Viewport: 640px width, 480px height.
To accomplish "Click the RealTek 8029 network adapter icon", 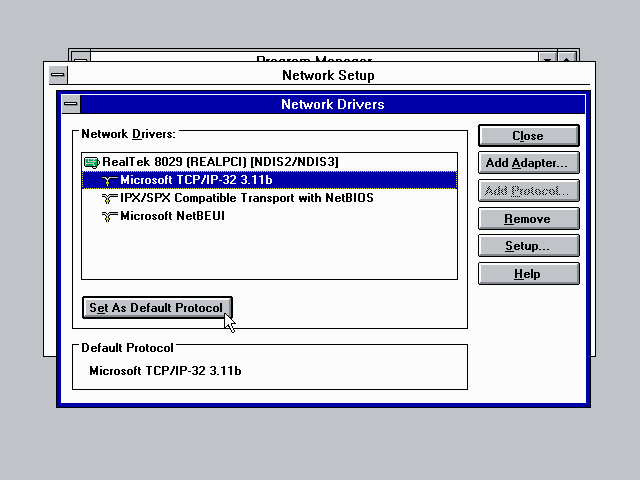I will (91, 162).
